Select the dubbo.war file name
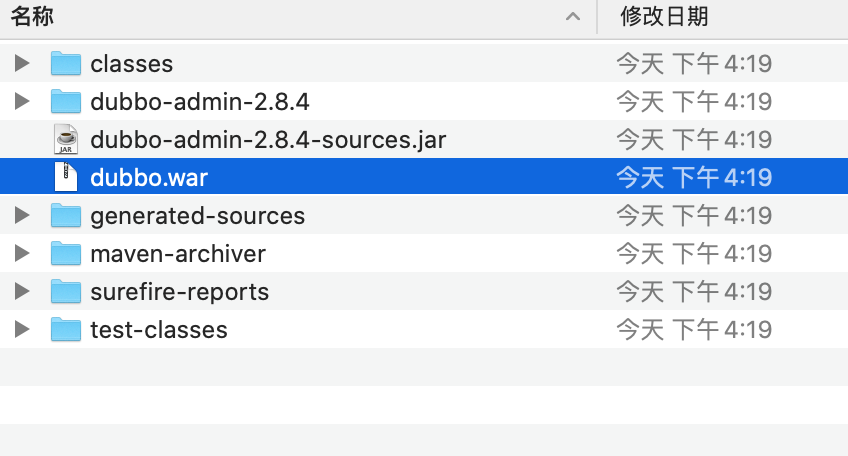This screenshot has width=848, height=456. click(149, 178)
